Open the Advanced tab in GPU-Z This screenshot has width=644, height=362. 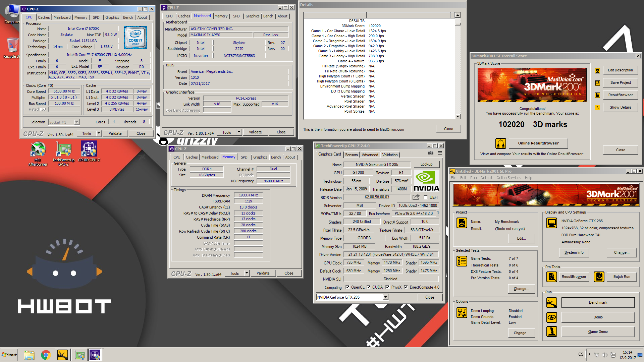tap(370, 155)
